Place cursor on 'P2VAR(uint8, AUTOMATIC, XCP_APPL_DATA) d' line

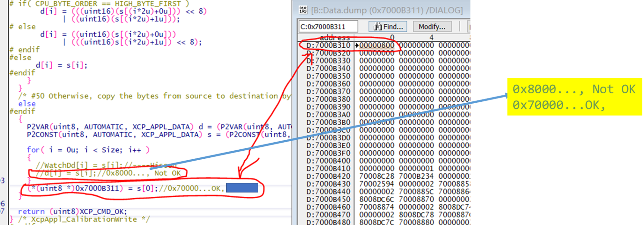[115, 127]
